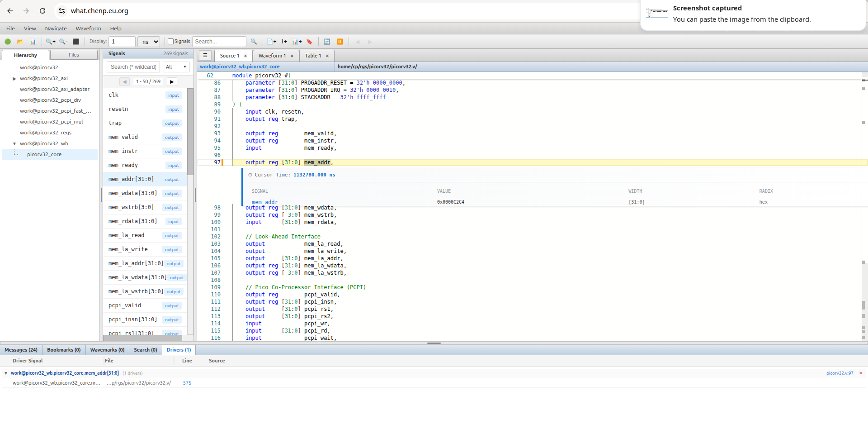This screenshot has height=438, width=868.
Task: Click the new source page plus icon
Action: pos(271,42)
